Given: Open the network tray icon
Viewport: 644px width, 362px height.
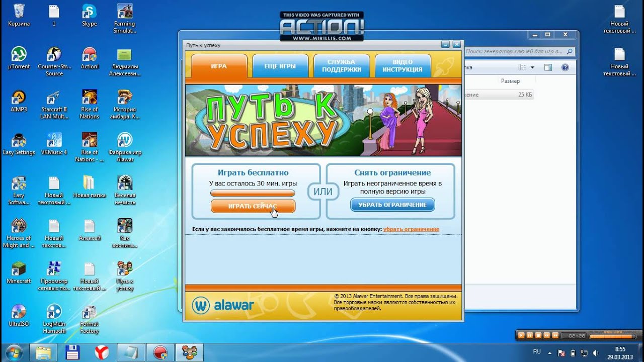Looking at the screenshot, I should (x=584, y=352).
